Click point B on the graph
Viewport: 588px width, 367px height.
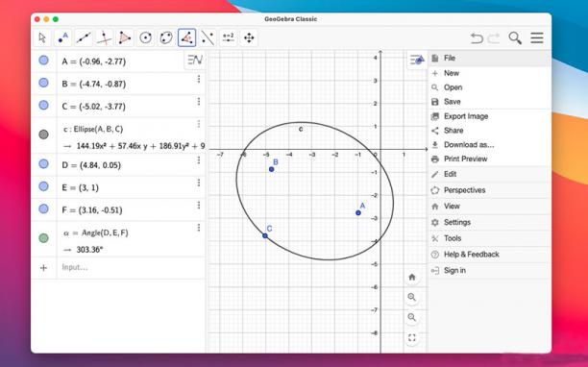[x=272, y=169]
